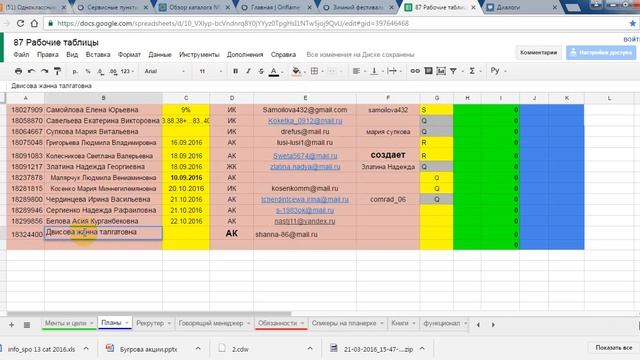Turn on the filter

pos(453,71)
